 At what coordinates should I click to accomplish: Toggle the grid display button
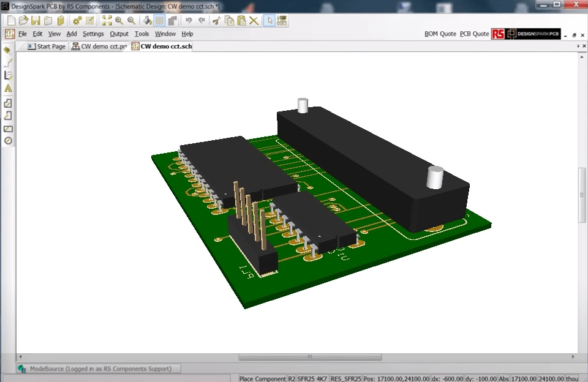pos(159,20)
